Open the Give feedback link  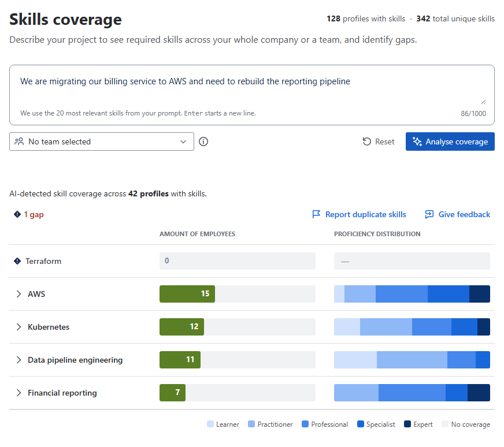pyautogui.click(x=457, y=214)
